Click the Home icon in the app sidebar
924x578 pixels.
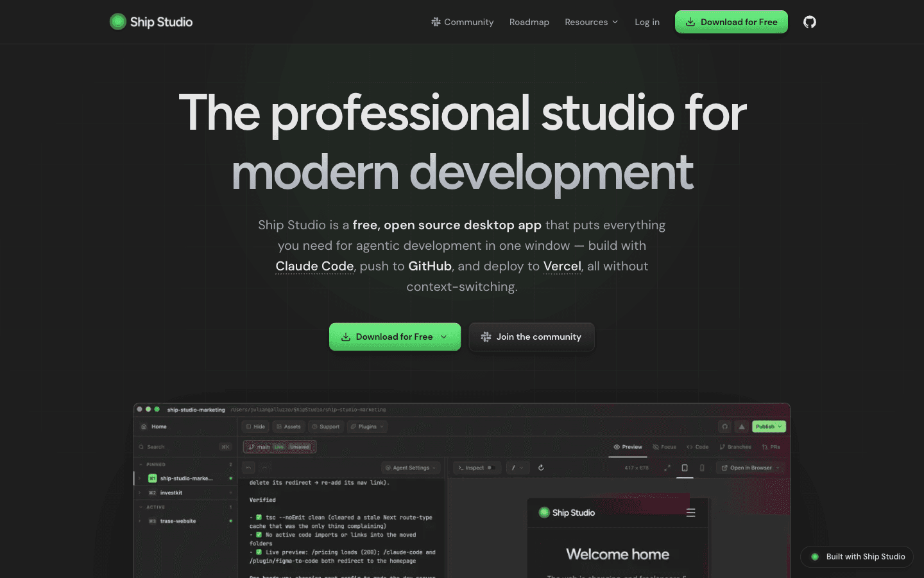144,426
